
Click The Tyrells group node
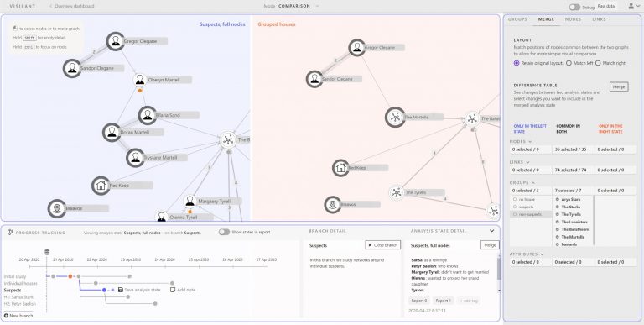point(397,192)
